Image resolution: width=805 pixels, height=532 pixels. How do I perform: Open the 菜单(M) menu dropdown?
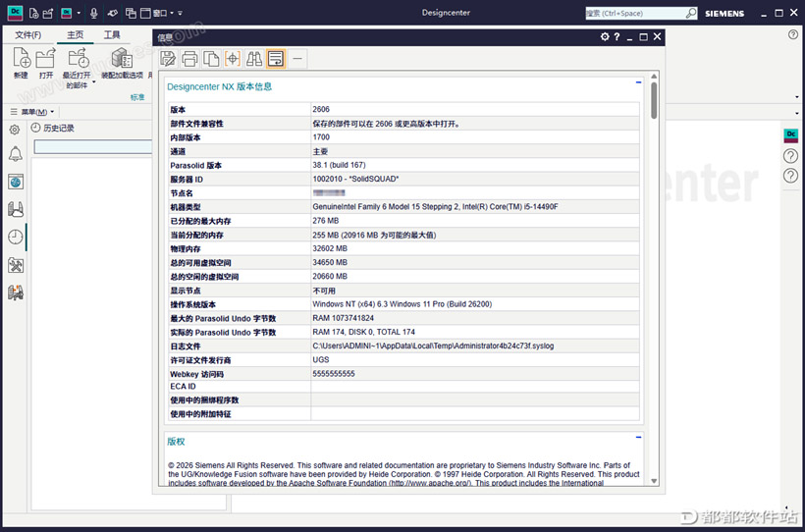point(32,112)
